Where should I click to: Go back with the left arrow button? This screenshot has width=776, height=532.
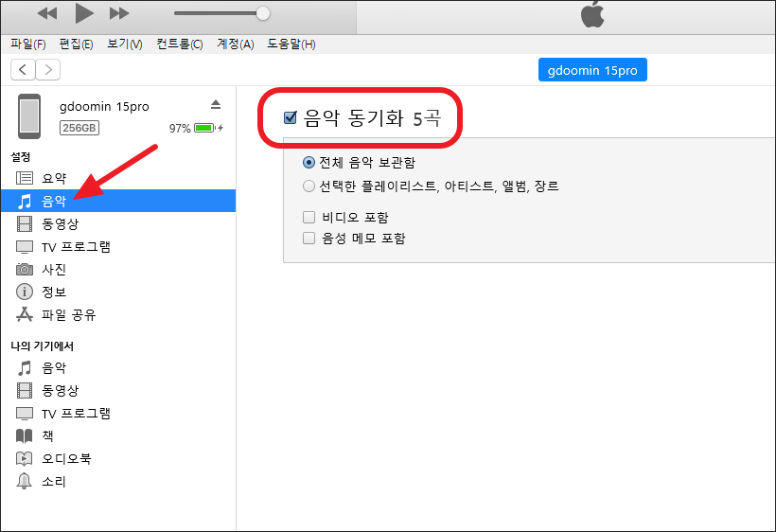[23, 69]
